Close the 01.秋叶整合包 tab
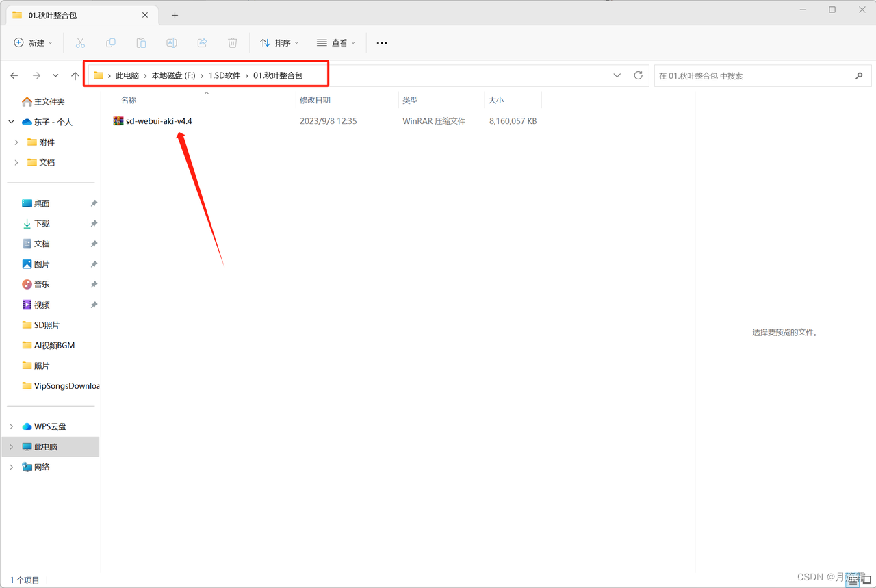This screenshot has height=588, width=876. point(145,15)
